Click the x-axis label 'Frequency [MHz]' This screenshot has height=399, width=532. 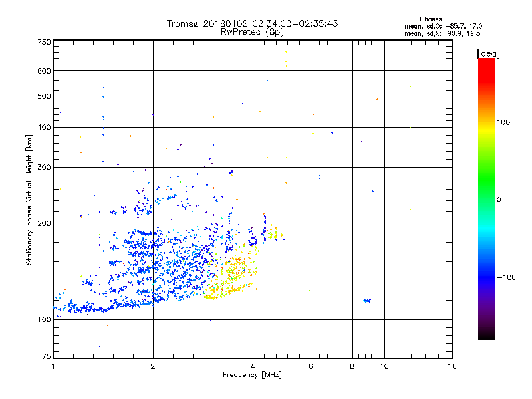(x=252, y=375)
